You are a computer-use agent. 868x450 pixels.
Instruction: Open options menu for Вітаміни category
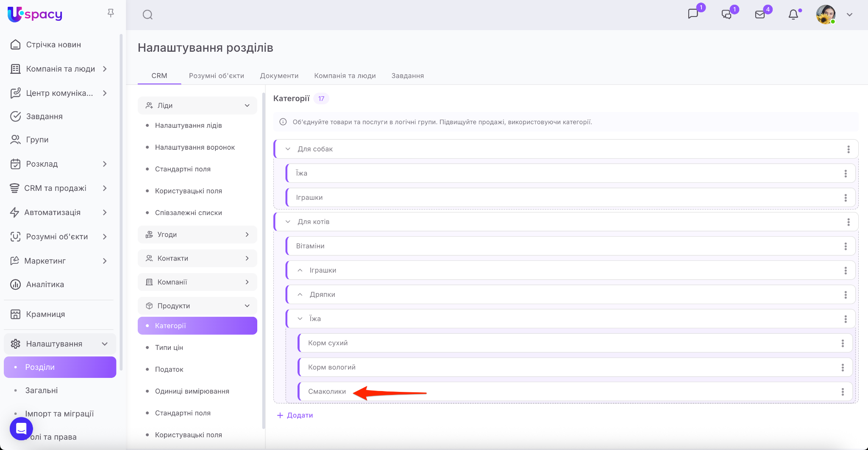point(845,246)
